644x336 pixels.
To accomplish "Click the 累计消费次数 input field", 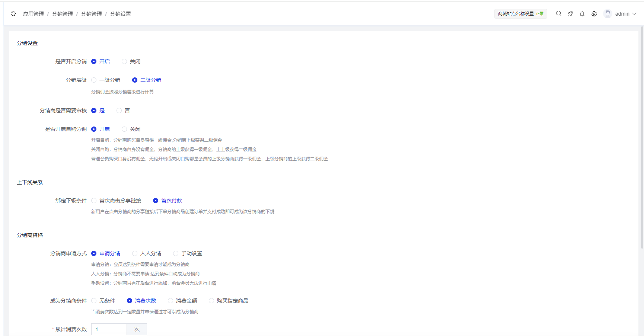I will coord(109,329).
